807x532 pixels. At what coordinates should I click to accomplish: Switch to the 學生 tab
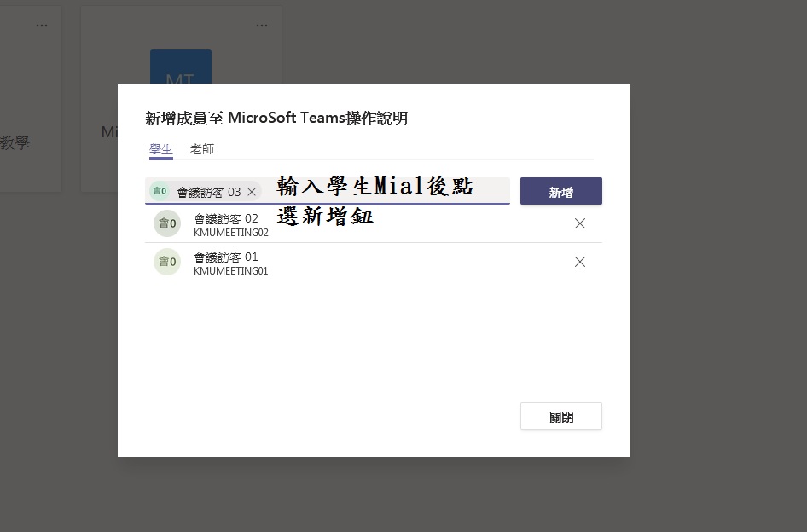(161, 149)
